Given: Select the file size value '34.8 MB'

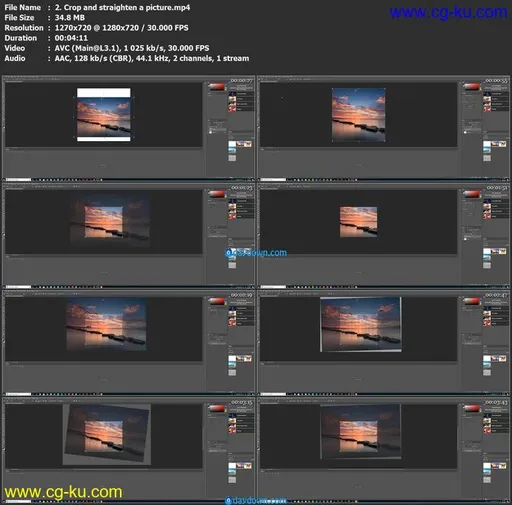Looking at the screenshot, I should coord(70,18).
